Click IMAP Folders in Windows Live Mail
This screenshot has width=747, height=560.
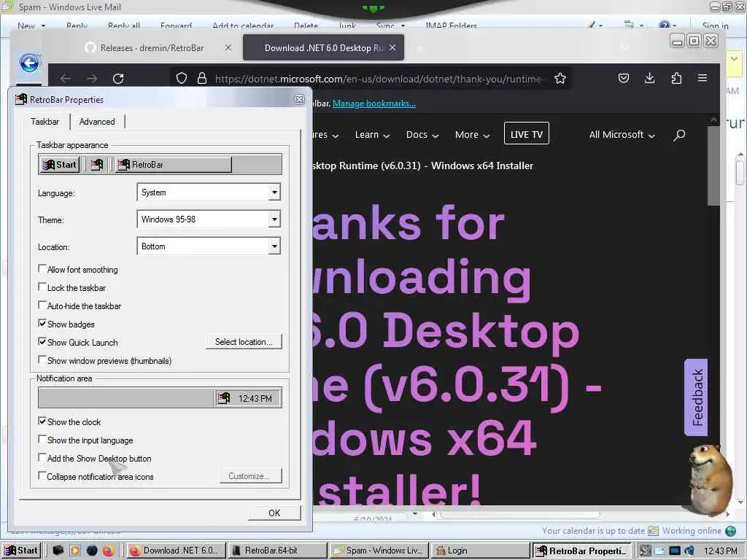click(451, 26)
